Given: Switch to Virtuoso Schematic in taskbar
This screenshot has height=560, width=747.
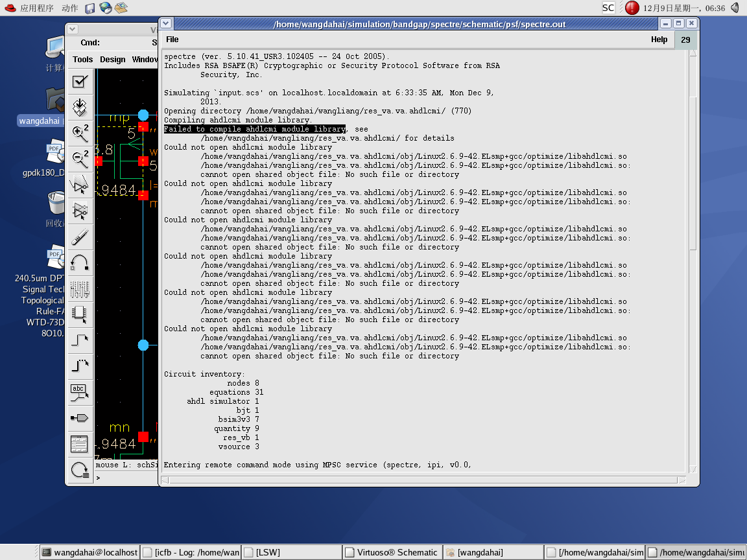Looking at the screenshot, I should click(x=393, y=552).
